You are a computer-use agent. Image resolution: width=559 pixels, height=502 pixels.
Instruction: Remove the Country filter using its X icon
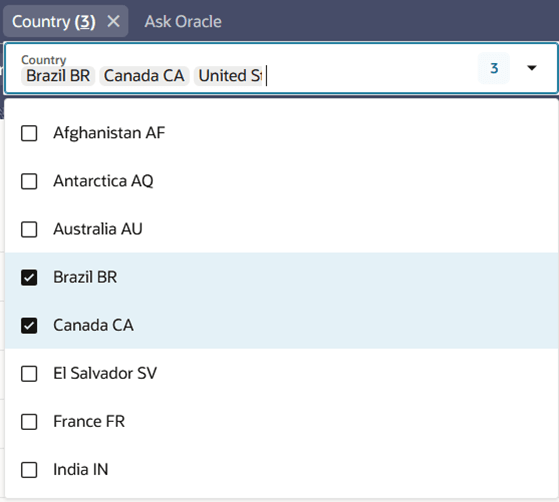(113, 21)
